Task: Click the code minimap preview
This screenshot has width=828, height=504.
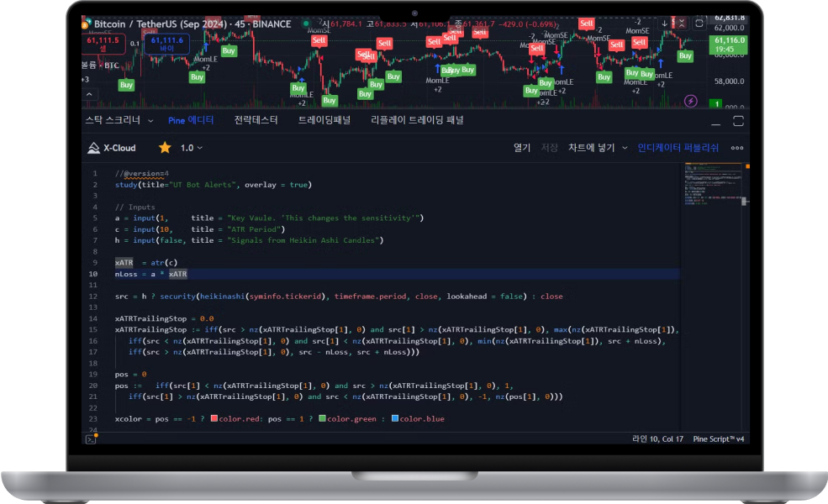Action: click(x=713, y=182)
